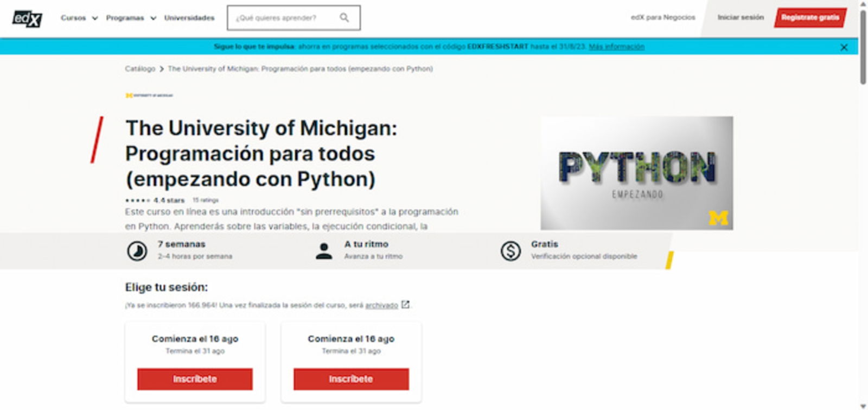Click Inscríbete in the second session card
868x410 pixels.
[x=351, y=379]
